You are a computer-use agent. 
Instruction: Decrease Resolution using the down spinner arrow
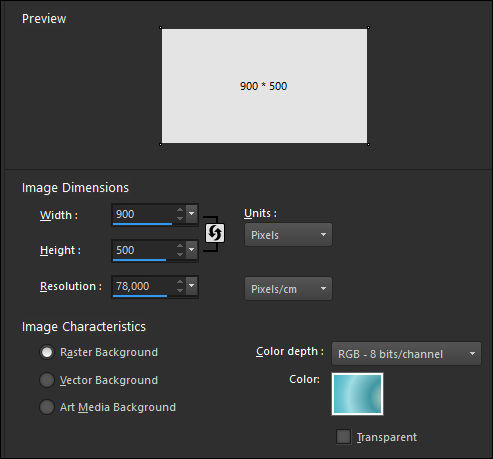pos(180,290)
